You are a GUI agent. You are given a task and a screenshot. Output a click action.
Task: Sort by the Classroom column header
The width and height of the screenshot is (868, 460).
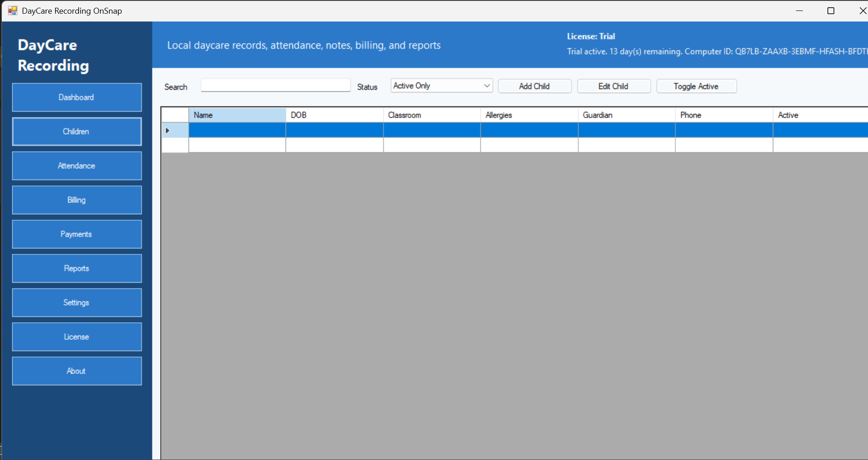[x=431, y=115]
